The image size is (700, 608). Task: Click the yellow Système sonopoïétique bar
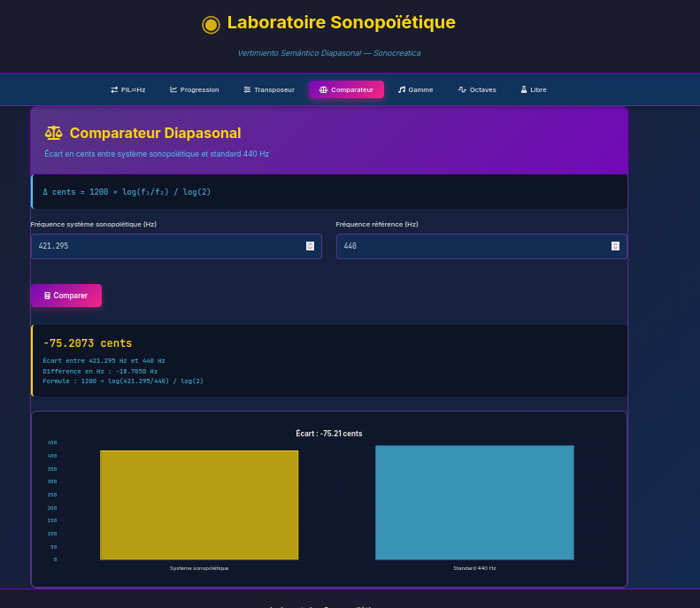[x=199, y=504]
